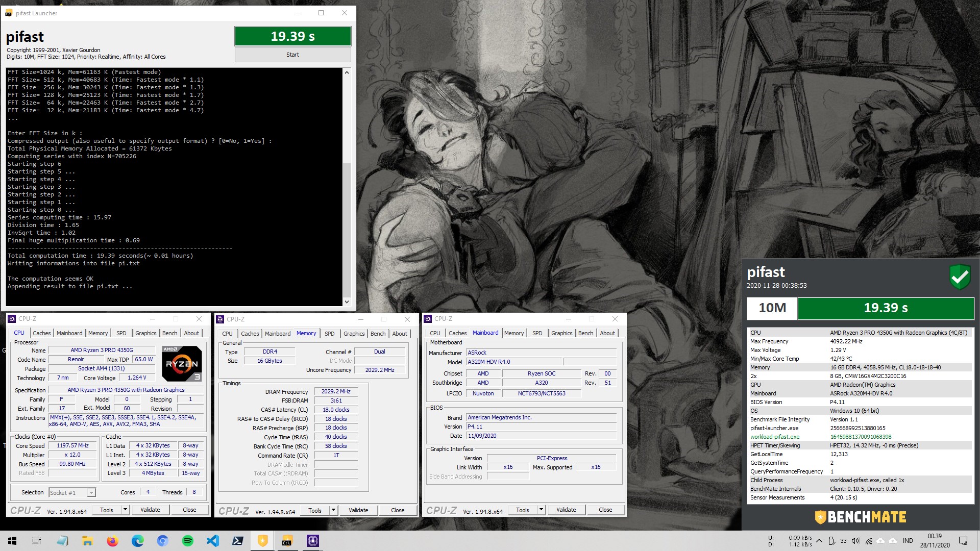Screen dimensions: 980x551
Task: Open Task View from the taskbar
Action: (37, 541)
